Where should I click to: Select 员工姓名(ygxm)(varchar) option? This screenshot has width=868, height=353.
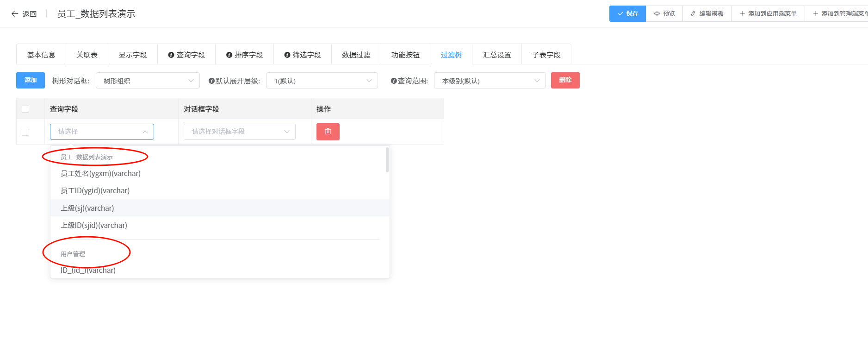(x=220, y=173)
